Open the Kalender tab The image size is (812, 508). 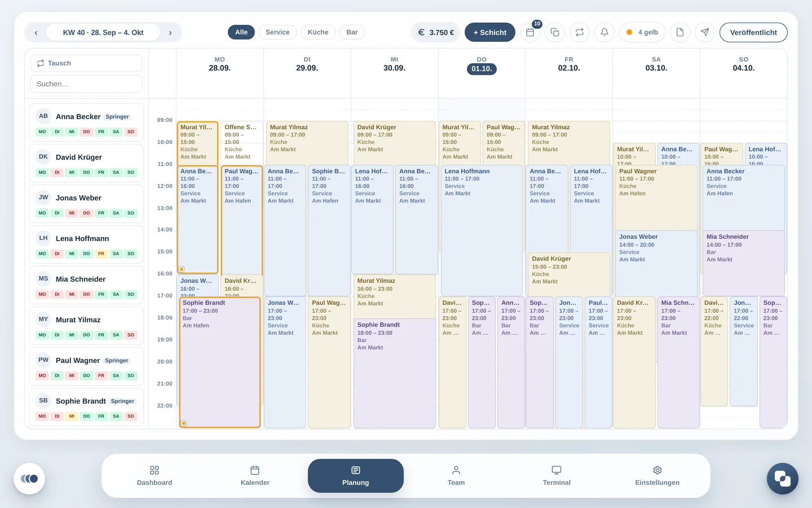click(255, 476)
